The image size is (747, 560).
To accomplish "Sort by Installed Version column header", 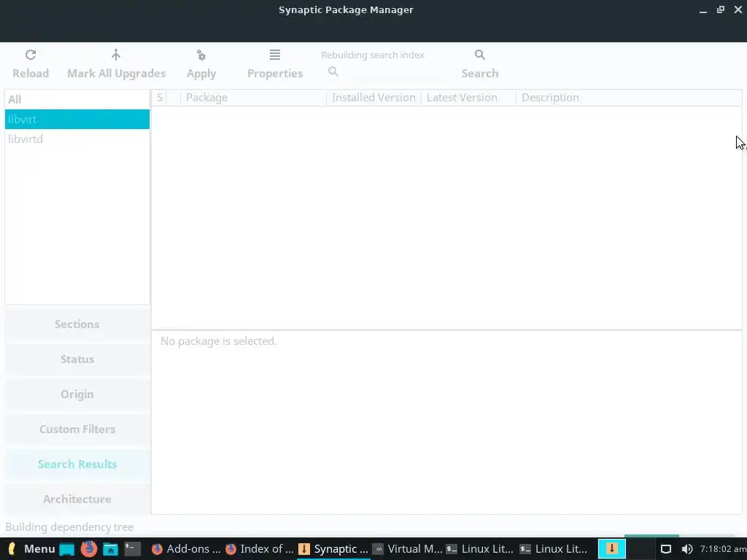I will pyautogui.click(x=373, y=98).
